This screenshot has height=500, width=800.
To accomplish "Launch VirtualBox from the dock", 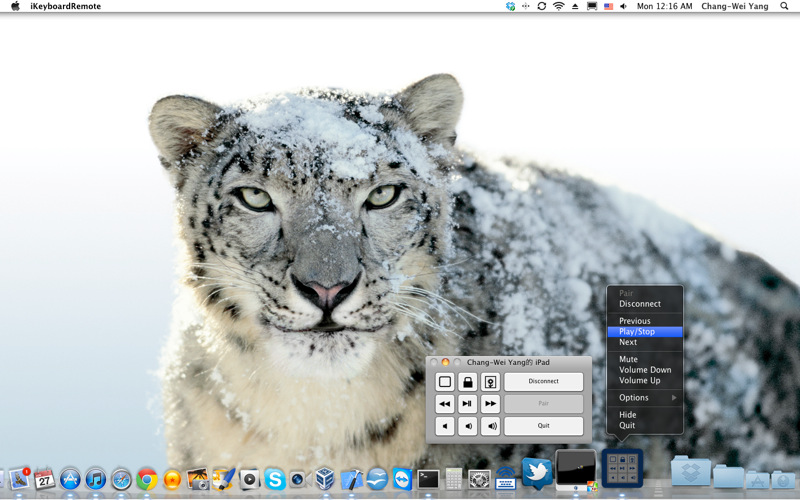I will point(325,479).
